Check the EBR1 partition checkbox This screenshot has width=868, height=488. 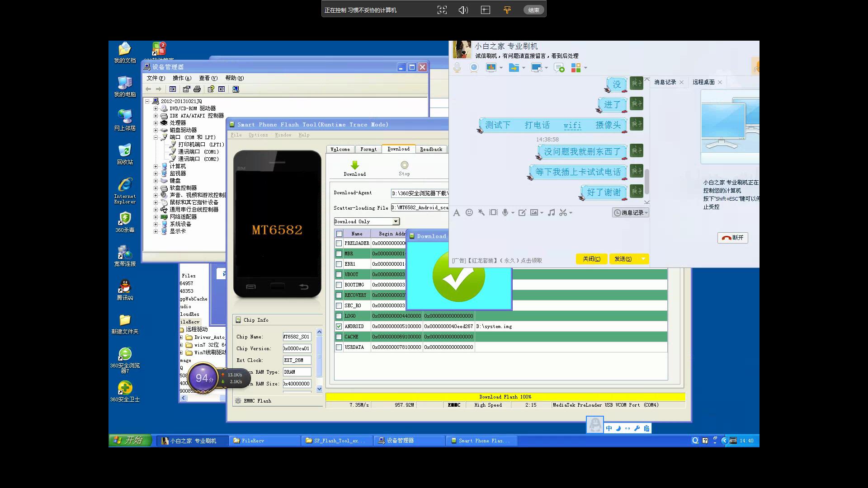[x=339, y=264]
